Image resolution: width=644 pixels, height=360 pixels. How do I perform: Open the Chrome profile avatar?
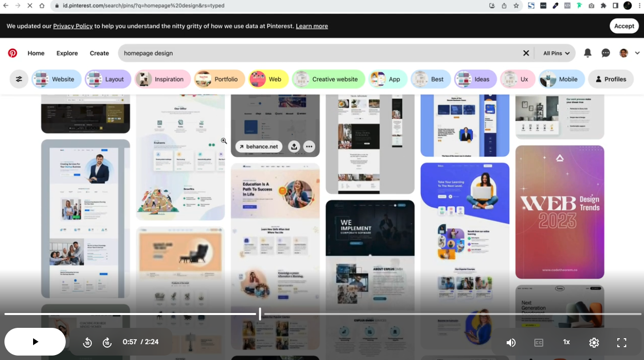click(628, 5)
